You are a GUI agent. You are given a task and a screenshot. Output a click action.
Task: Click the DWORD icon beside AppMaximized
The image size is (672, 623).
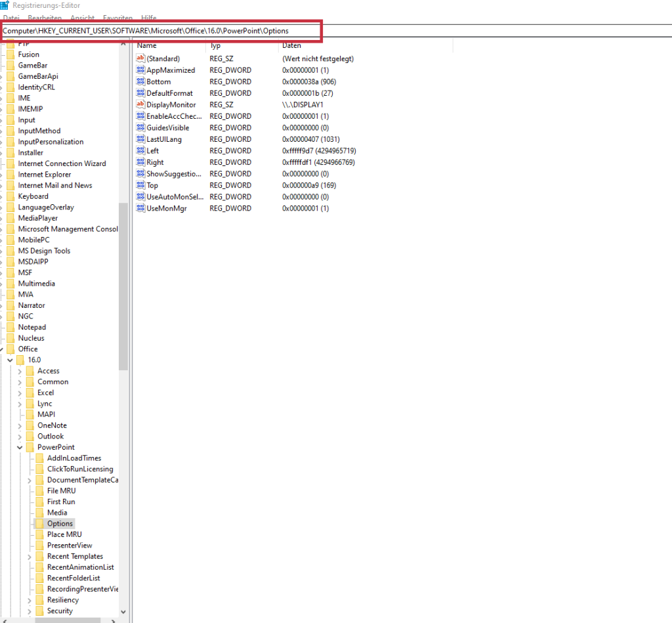click(x=140, y=70)
